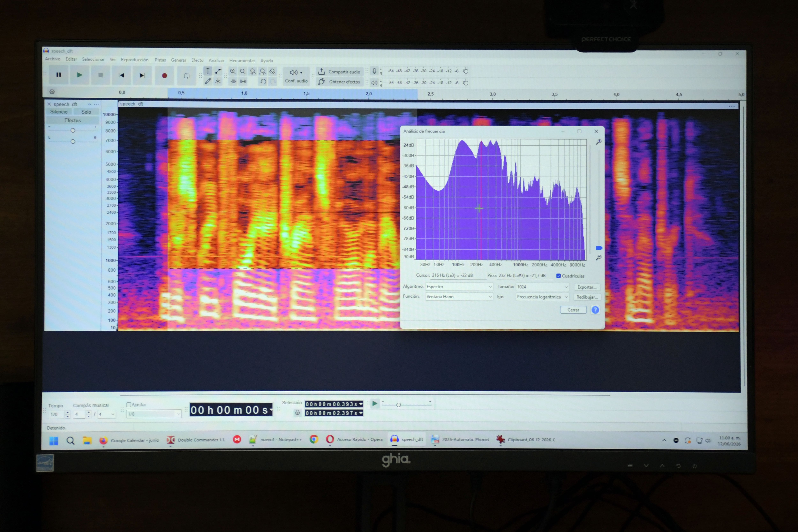
Task: Click the Stop button in transport toolbar
Action: pos(100,75)
